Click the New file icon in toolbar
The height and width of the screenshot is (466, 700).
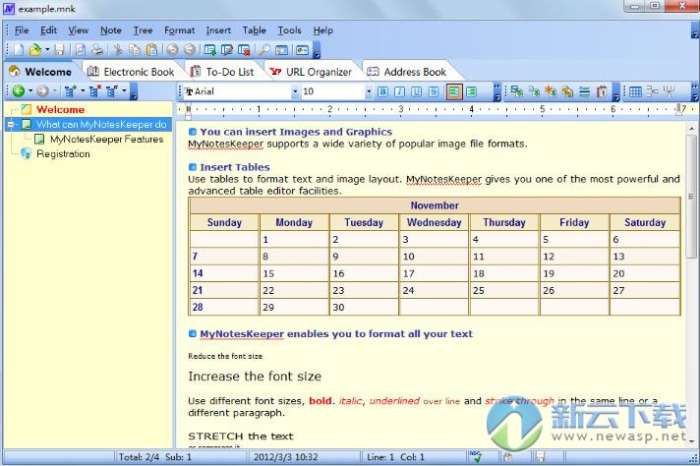(x=19, y=49)
